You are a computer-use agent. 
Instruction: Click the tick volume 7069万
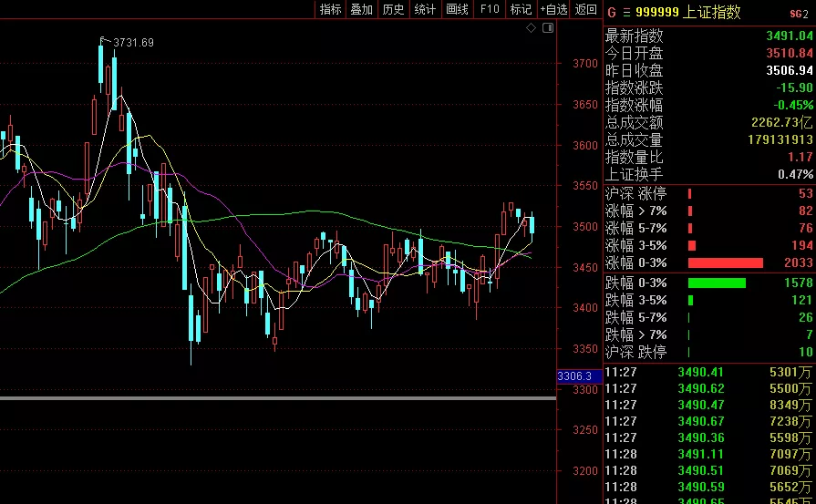[x=791, y=470]
